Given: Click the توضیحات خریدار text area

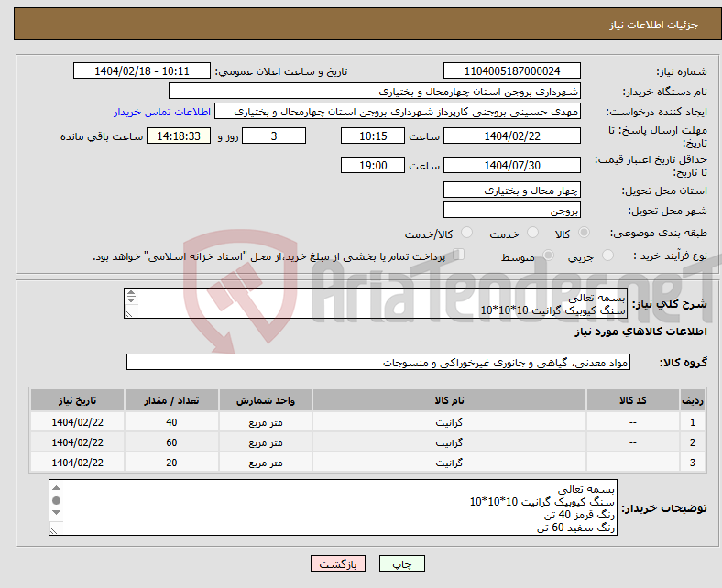Looking at the screenshot, I should (x=333, y=507).
